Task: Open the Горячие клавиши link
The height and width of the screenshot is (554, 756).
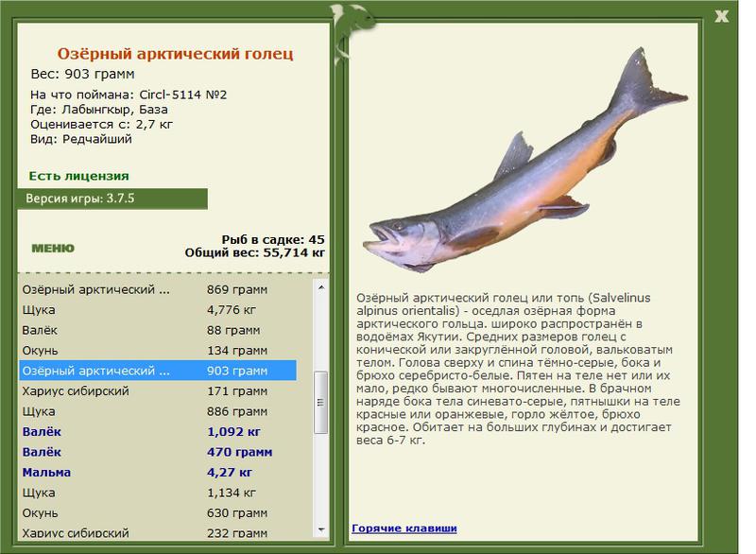Action: [404, 528]
